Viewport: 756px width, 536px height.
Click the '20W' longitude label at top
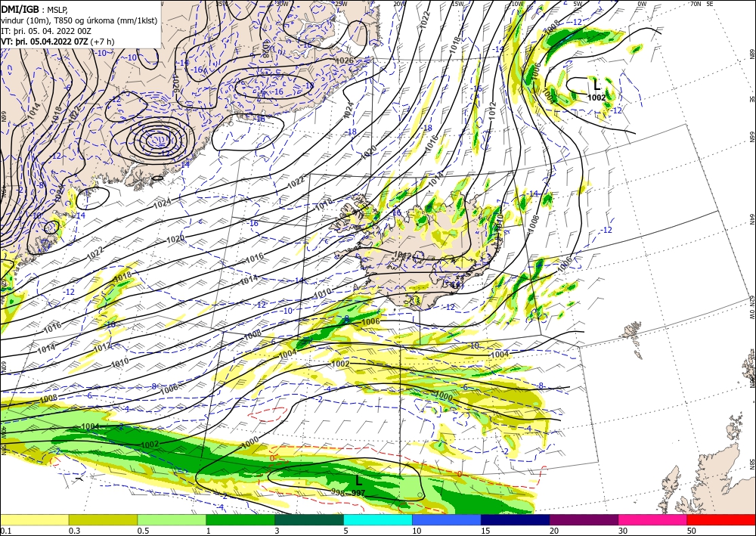coord(398,4)
